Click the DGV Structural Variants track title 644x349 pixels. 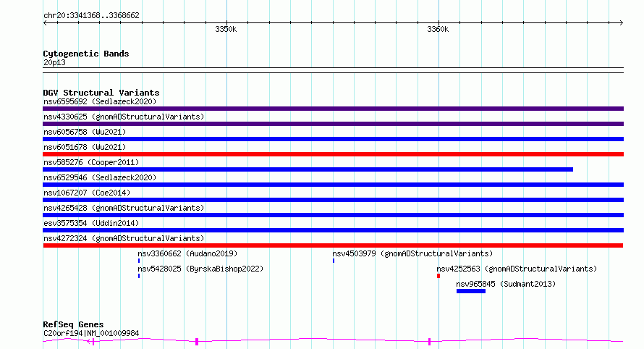(101, 93)
